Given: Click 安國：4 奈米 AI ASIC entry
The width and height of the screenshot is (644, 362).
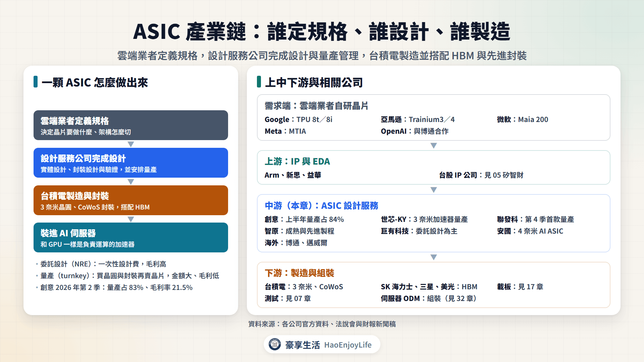Looking at the screenshot, I should coord(530,231).
